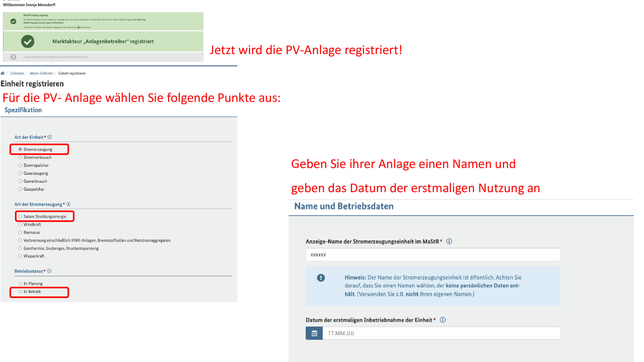
Task: Open the calendar date picker icon
Action: point(314,333)
